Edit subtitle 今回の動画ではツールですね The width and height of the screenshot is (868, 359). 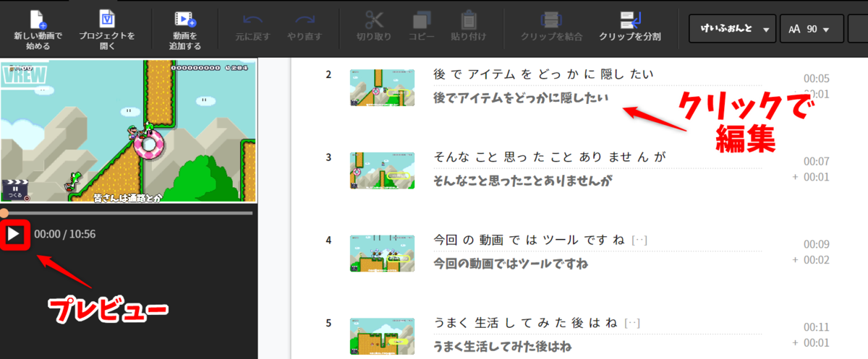pos(510,262)
